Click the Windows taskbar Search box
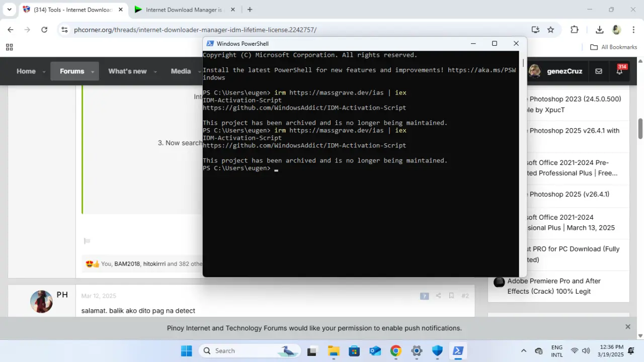Image resolution: width=644 pixels, height=362 pixels. (250, 351)
